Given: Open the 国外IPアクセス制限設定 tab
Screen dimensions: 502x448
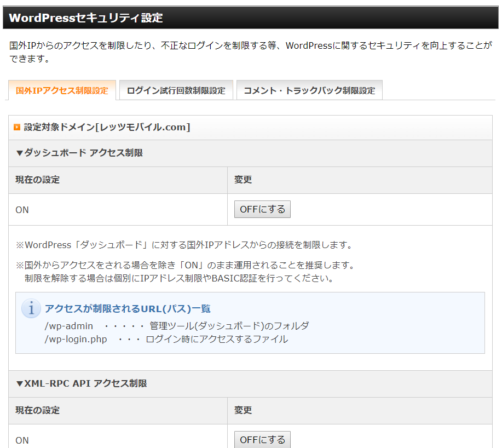Looking at the screenshot, I should pos(62,90).
